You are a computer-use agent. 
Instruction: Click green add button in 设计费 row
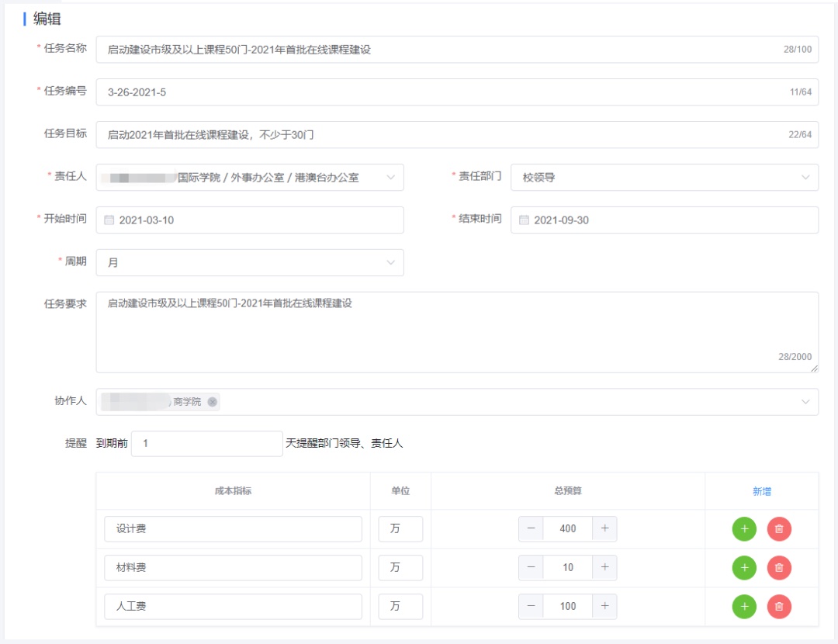point(744,529)
